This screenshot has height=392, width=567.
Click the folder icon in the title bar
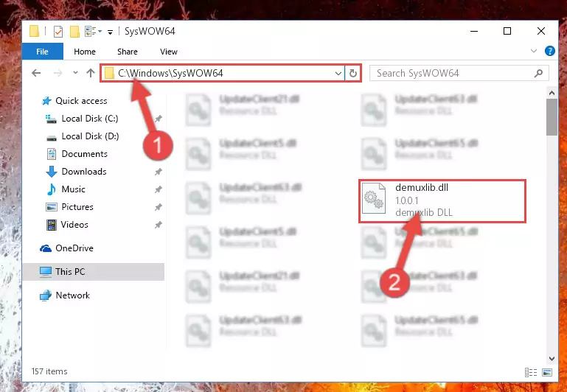click(35, 32)
